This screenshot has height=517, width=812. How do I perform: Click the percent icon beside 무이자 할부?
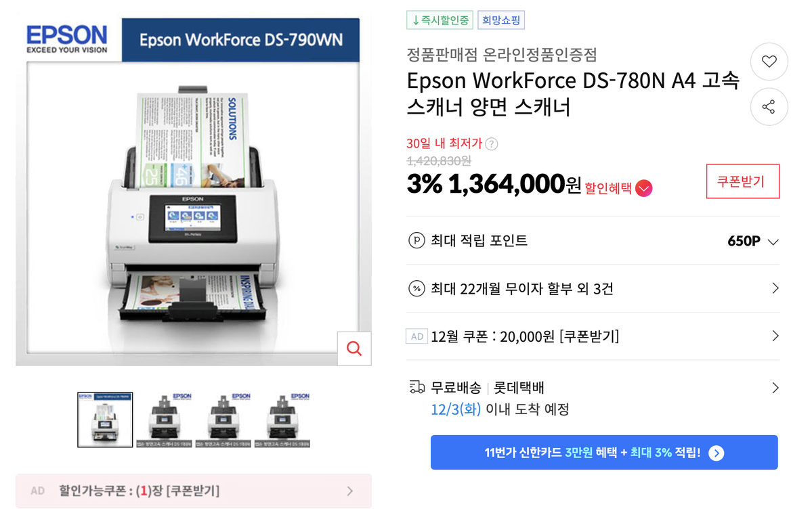[416, 288]
